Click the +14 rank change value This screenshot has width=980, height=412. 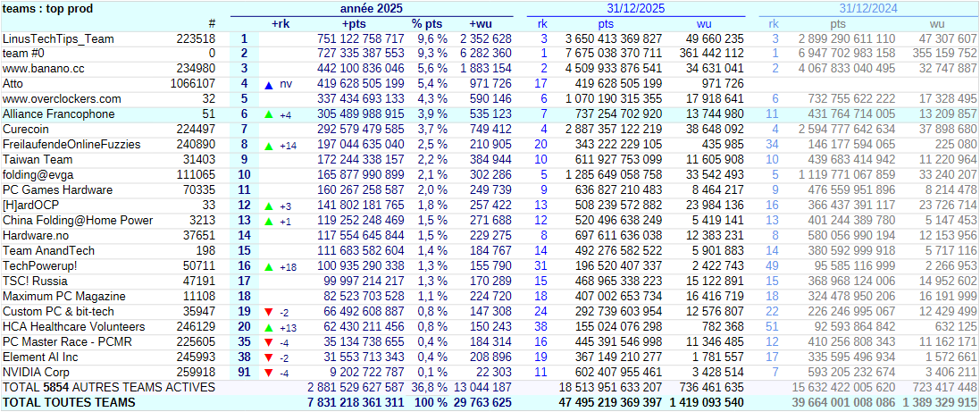click(289, 145)
